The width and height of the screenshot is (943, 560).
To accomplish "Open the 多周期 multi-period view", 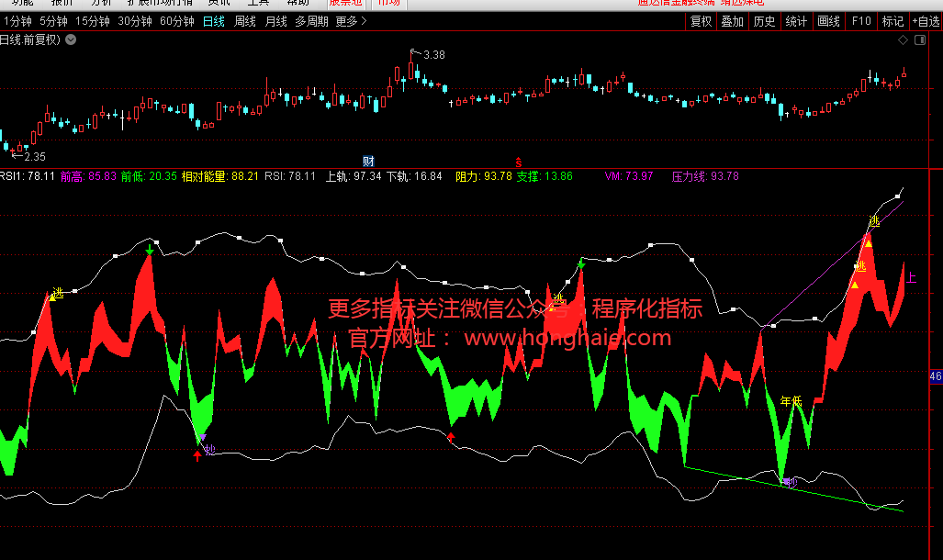I will tap(311, 21).
